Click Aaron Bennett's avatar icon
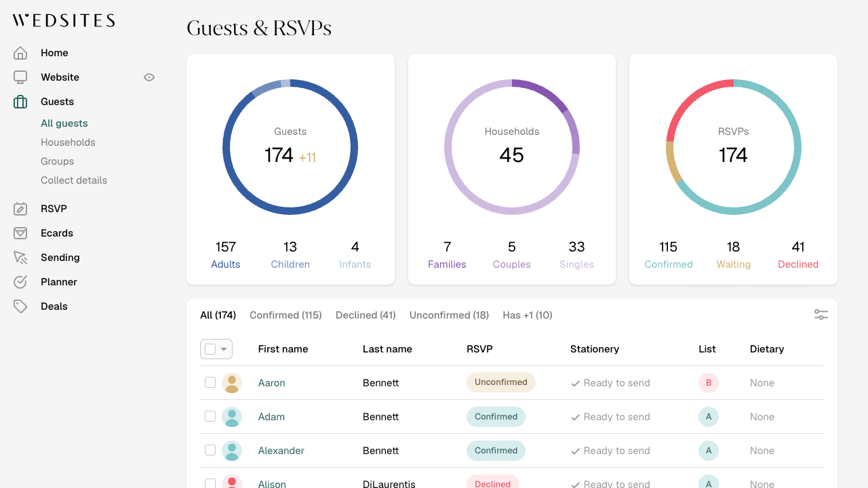 232,383
